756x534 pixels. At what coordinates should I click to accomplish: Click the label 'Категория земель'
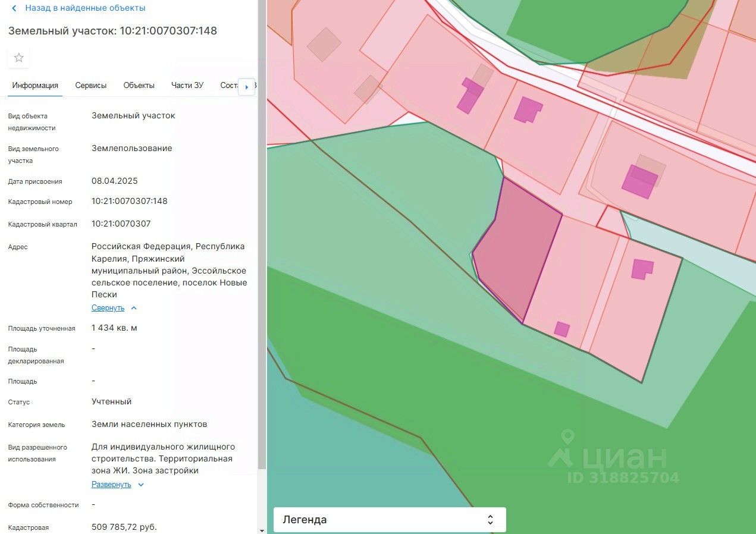pos(36,425)
